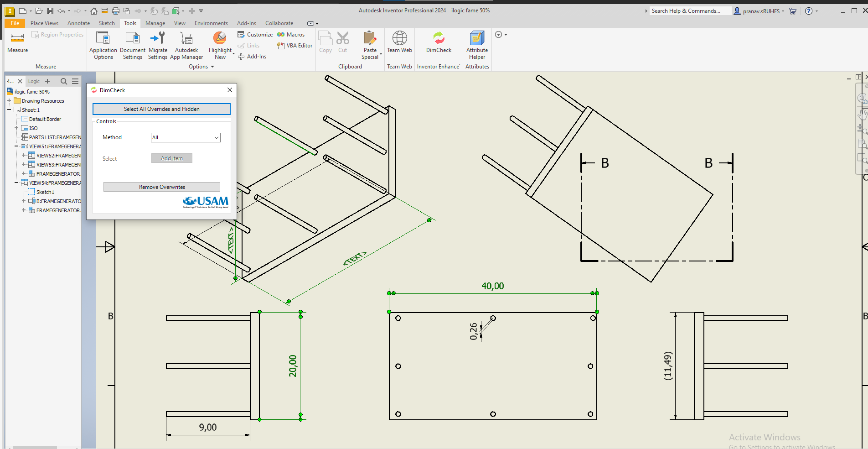Image resolution: width=868 pixels, height=449 pixels.
Task: Collapse the Sheet:1 tree node
Action: [x=9, y=110]
